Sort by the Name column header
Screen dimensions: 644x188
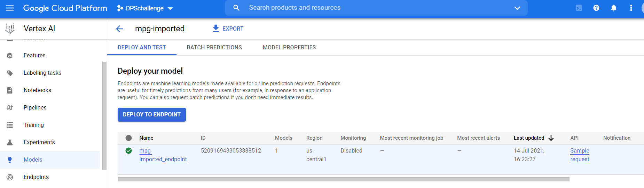146,138
